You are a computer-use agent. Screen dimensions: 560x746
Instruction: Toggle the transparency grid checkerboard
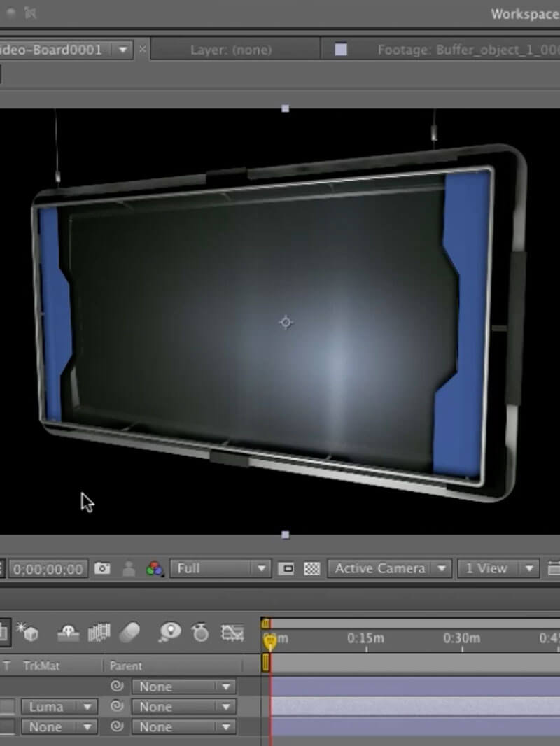[311, 568]
